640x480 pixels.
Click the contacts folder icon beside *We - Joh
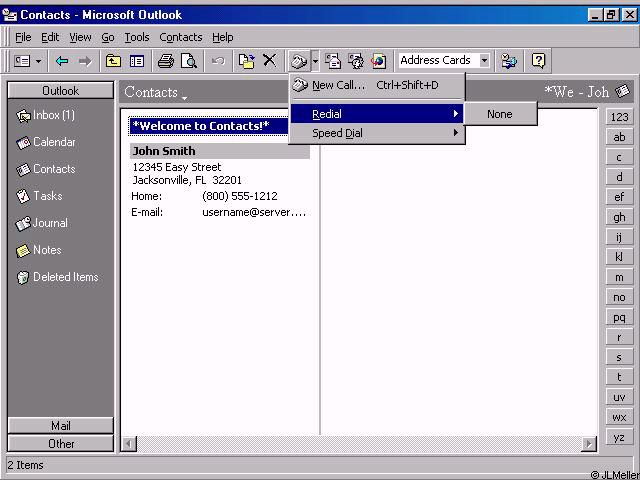[622, 91]
